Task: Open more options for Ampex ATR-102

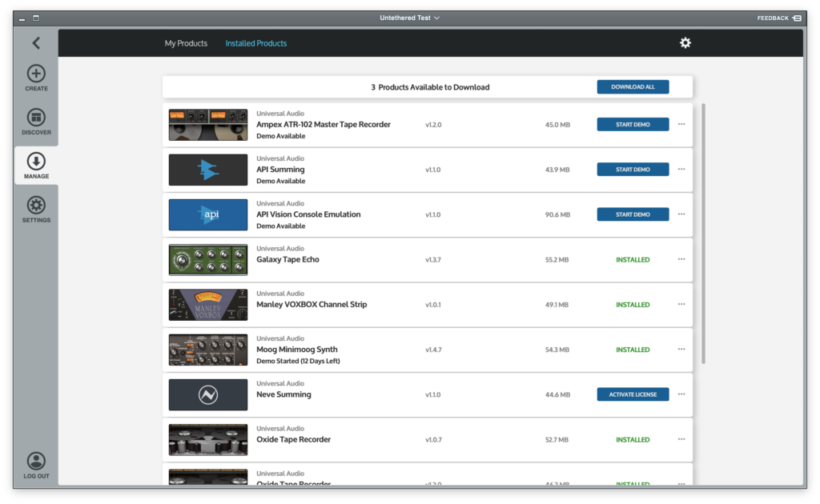Action: pos(681,125)
